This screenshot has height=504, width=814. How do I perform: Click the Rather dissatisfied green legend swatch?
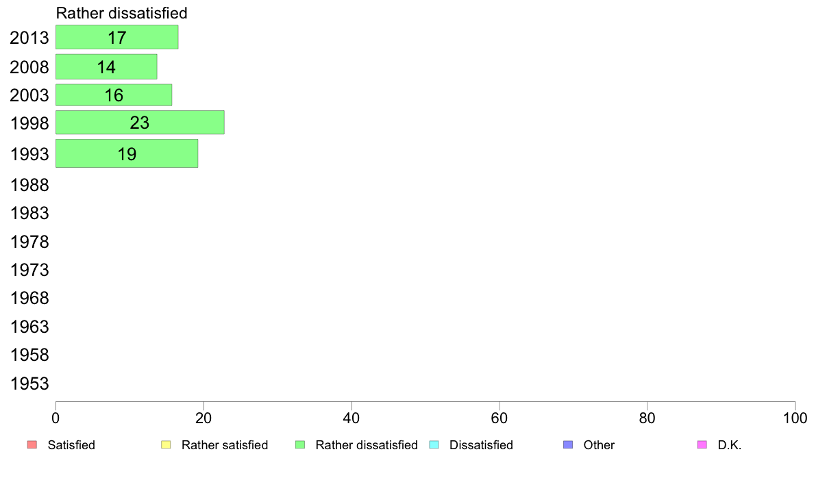click(299, 445)
